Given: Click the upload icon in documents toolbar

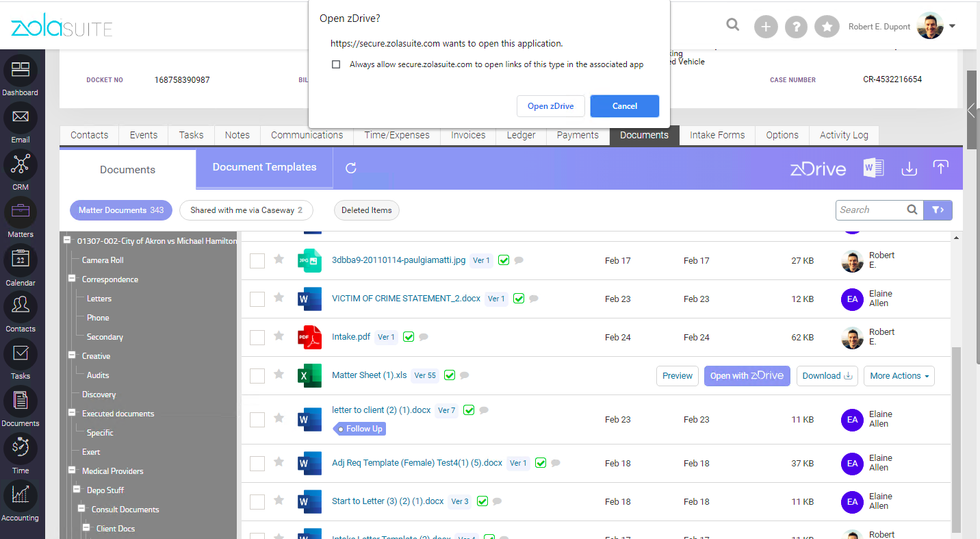Looking at the screenshot, I should 941,168.
